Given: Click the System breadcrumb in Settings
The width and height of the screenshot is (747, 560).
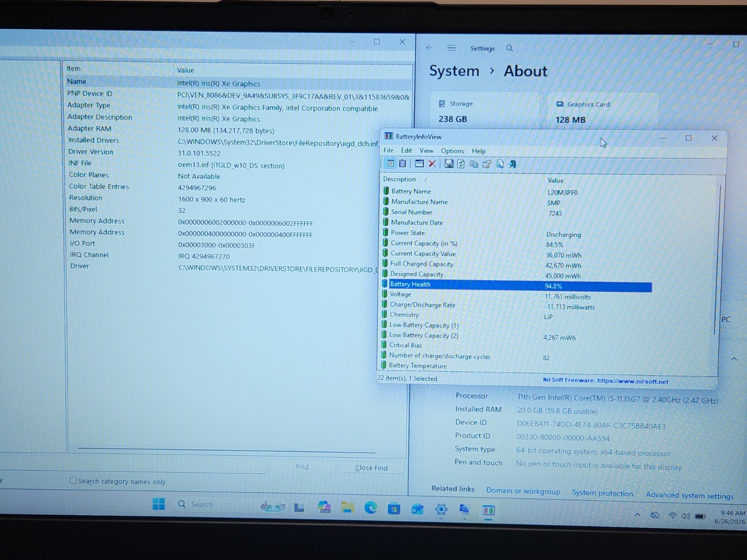Looking at the screenshot, I should coord(454,71).
